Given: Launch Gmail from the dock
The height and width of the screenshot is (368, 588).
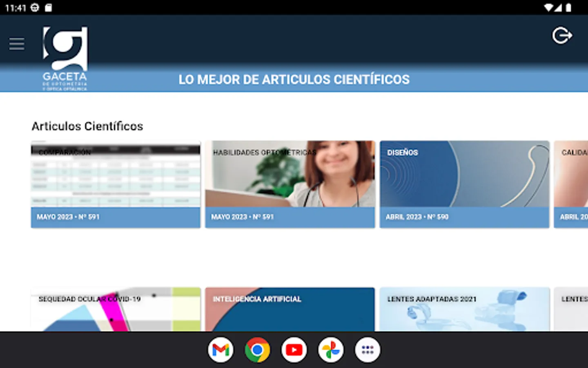Looking at the screenshot, I should coord(220,350).
